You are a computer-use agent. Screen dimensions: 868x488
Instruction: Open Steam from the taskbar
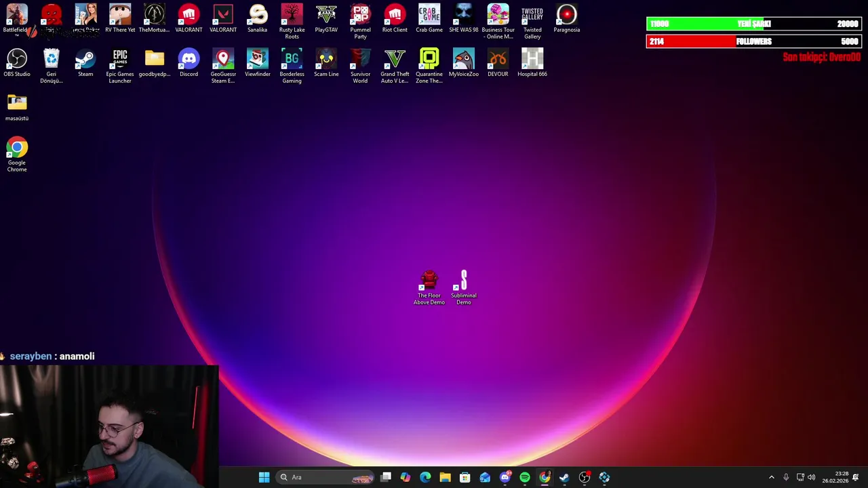coord(564,477)
